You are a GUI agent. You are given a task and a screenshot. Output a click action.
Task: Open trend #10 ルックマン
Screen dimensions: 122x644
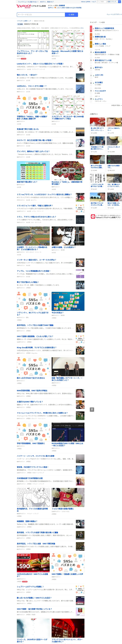(x=99, y=99)
